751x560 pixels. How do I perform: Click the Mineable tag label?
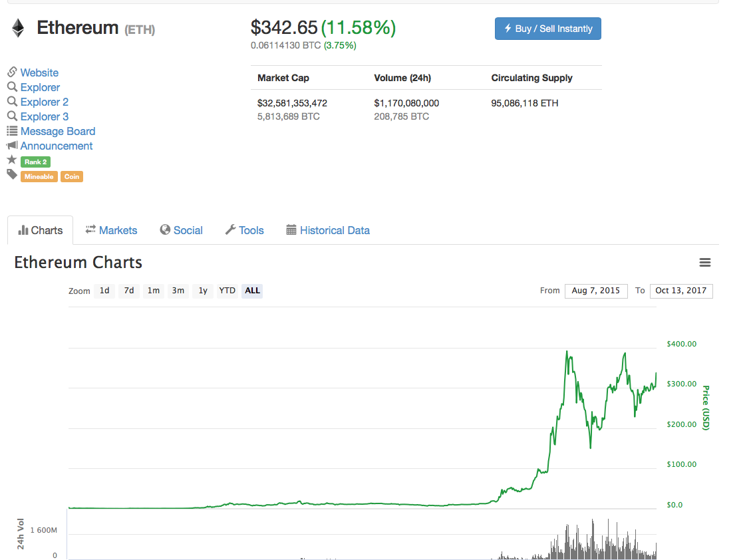click(39, 177)
